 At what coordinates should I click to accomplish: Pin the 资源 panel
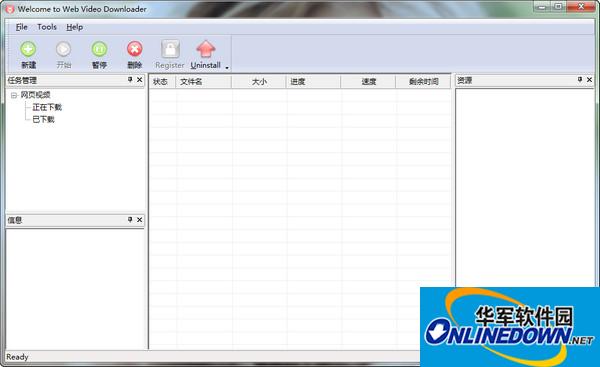580,80
